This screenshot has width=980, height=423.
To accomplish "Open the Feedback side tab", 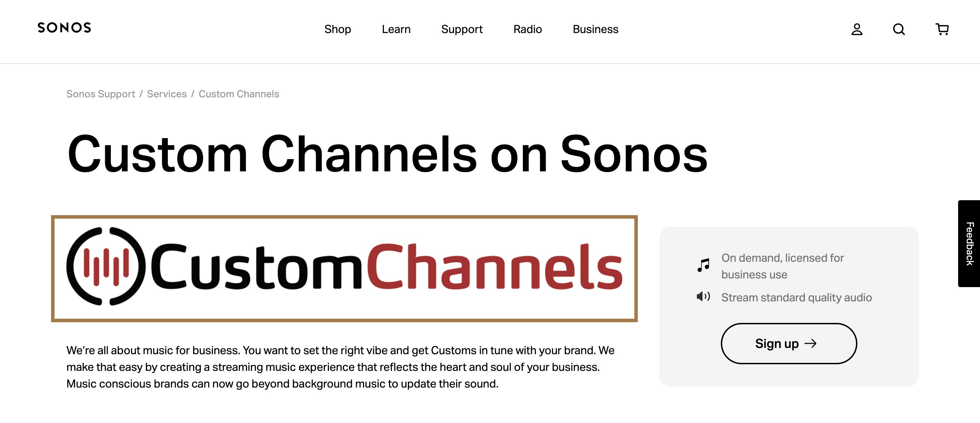I will click(969, 244).
